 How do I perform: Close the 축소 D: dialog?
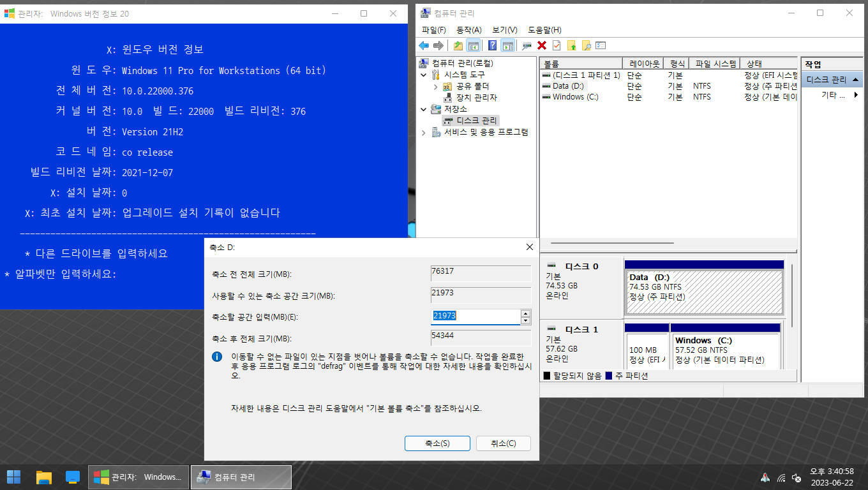tap(529, 247)
